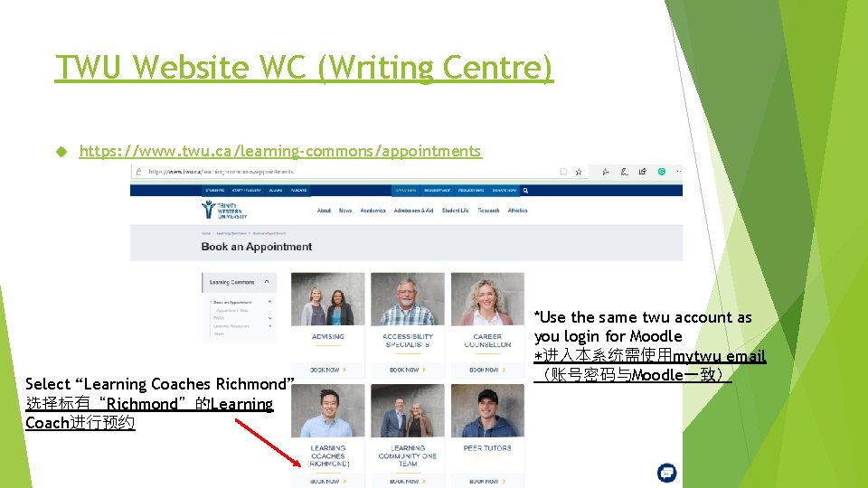Viewport: 868px width, 488px height.
Task: Click the Request Info button in top bar
Action: point(470,191)
